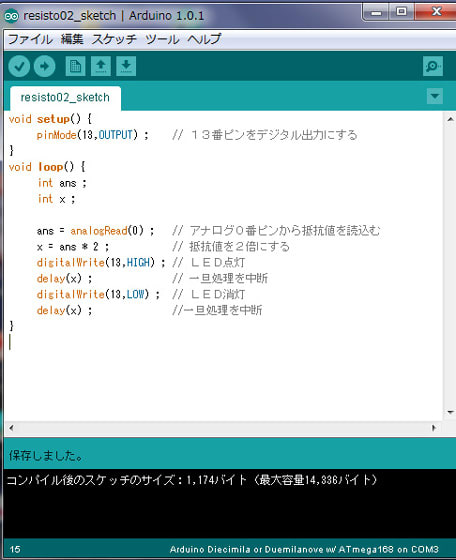Open the ヘルプ menu
Screen dimensions: 456x560
click(204, 39)
